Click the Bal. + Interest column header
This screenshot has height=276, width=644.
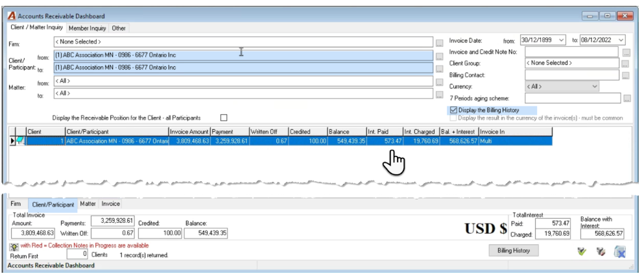pos(459,132)
